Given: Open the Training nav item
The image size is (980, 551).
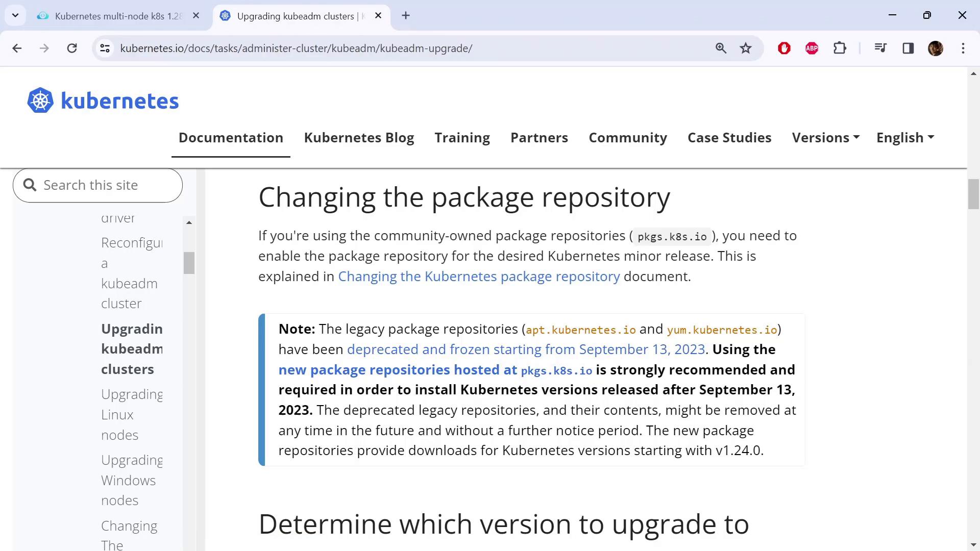Looking at the screenshot, I should (462, 138).
